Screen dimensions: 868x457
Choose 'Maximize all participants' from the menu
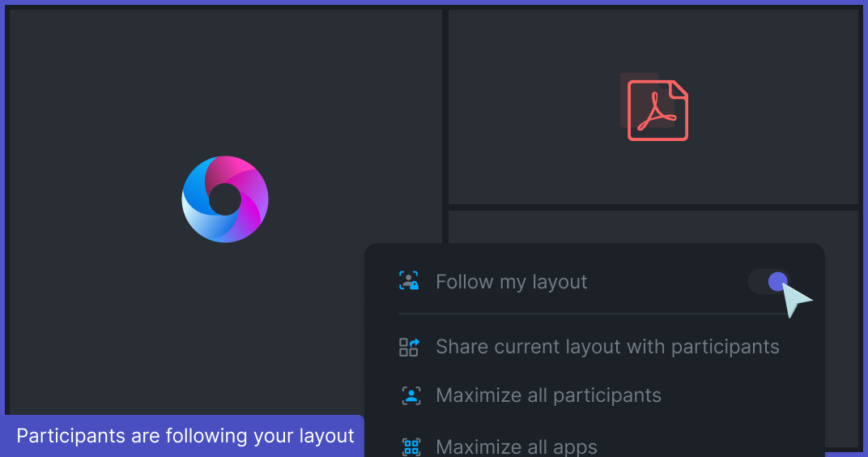point(548,395)
